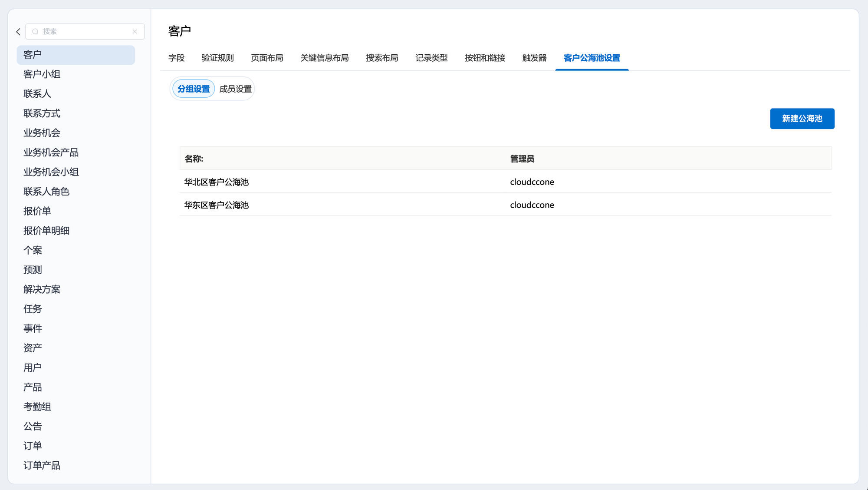Clear the search box with X icon
Viewport: 868px width, 490px height.
tap(135, 32)
